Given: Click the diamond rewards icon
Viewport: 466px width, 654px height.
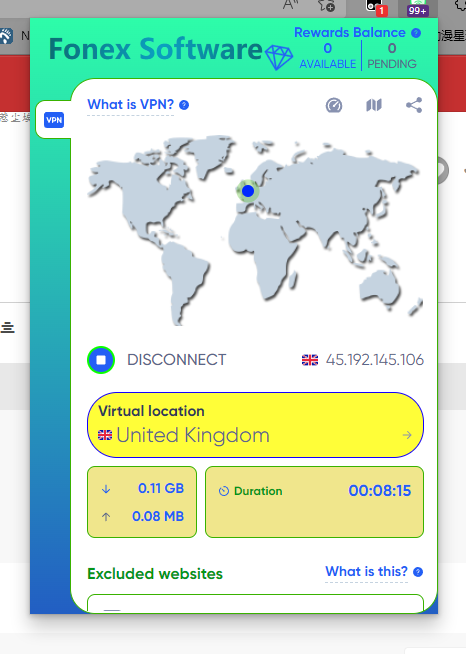Looking at the screenshot, I should point(279,58).
